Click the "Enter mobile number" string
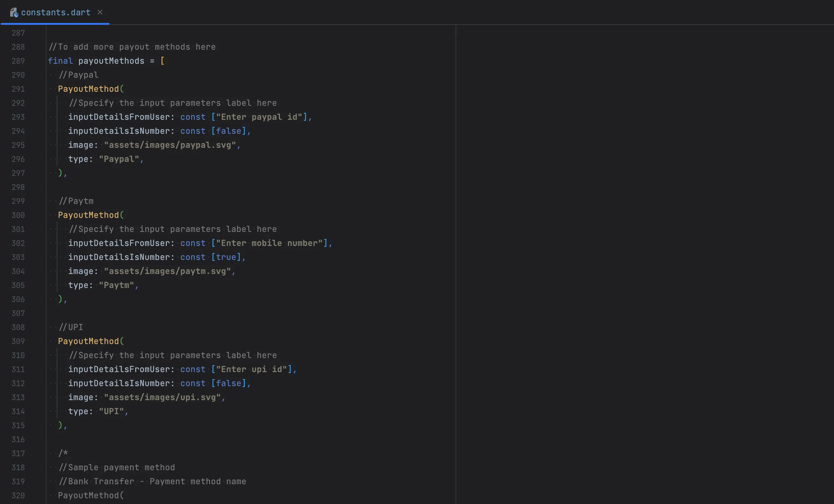Screen dimensions: 834x504 point(269,243)
